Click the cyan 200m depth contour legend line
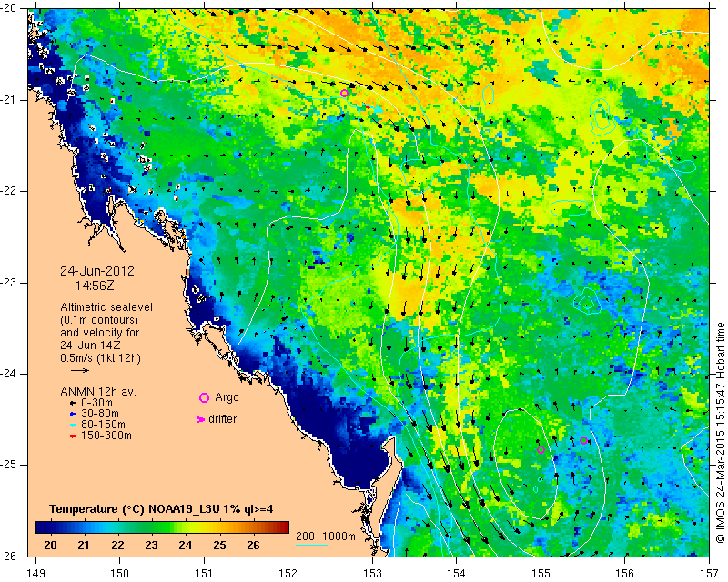The height and width of the screenshot is (582, 728). (311, 545)
